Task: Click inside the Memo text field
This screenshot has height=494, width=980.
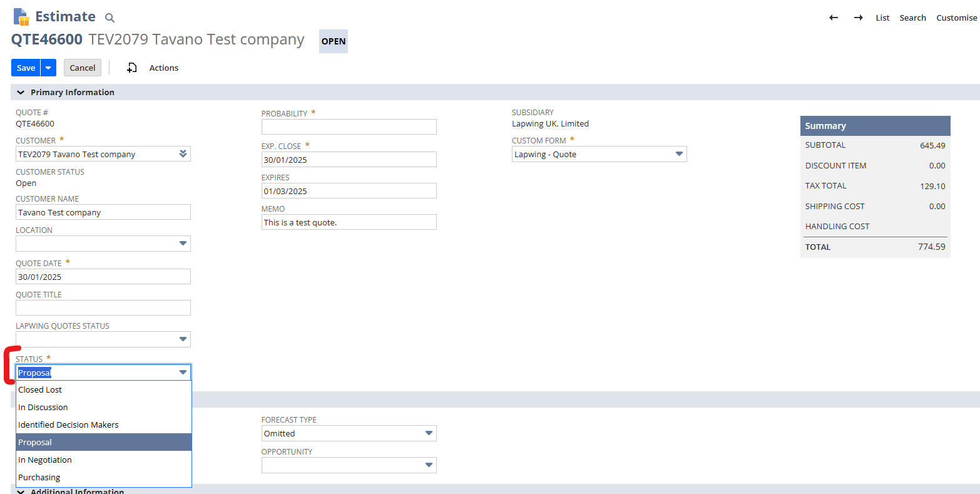Action: coord(349,222)
